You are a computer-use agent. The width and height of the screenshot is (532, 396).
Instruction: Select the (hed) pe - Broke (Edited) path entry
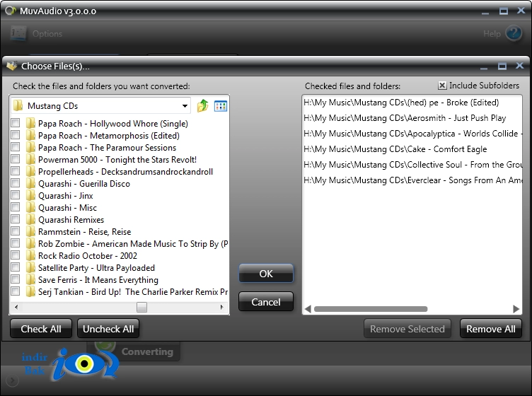[x=401, y=103]
